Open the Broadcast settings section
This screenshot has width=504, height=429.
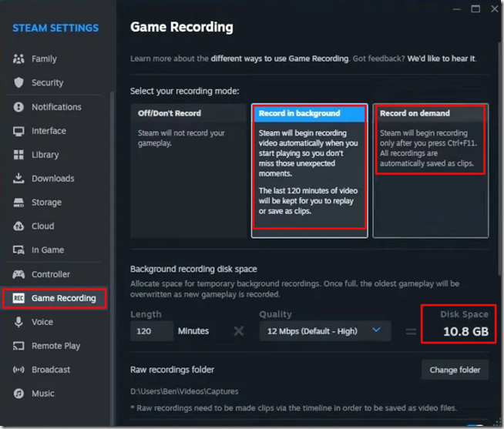pyautogui.click(x=51, y=370)
